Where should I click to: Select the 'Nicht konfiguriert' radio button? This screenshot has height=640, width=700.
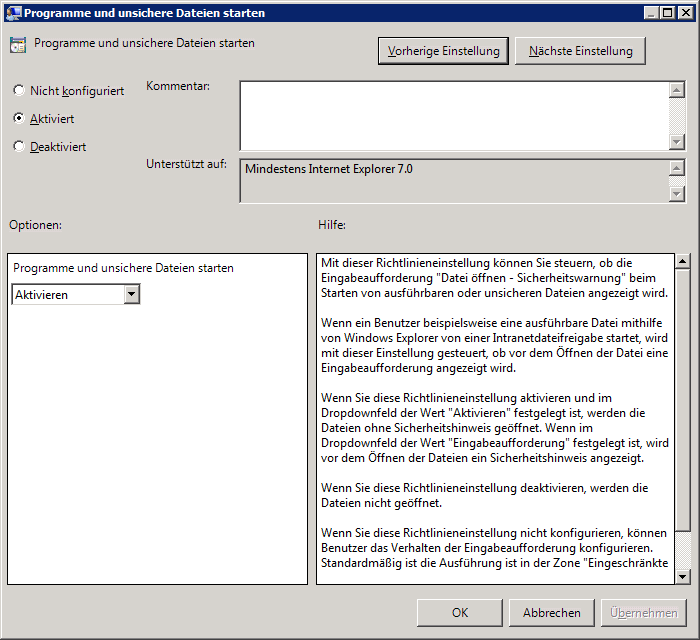19,91
